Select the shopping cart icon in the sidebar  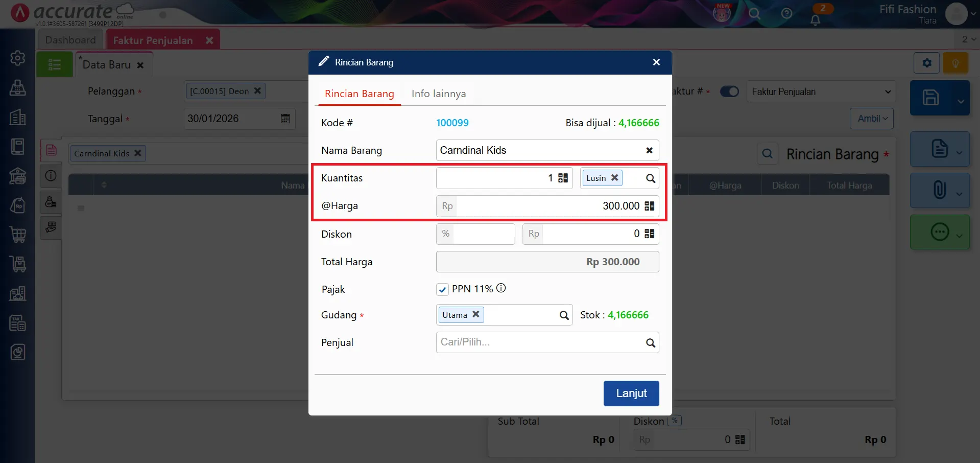17,235
